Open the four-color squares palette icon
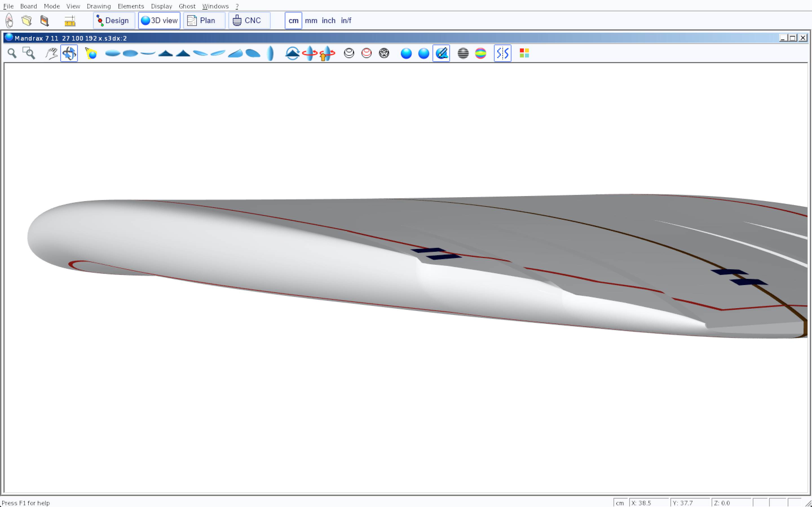This screenshot has height=507, width=812. tap(524, 53)
